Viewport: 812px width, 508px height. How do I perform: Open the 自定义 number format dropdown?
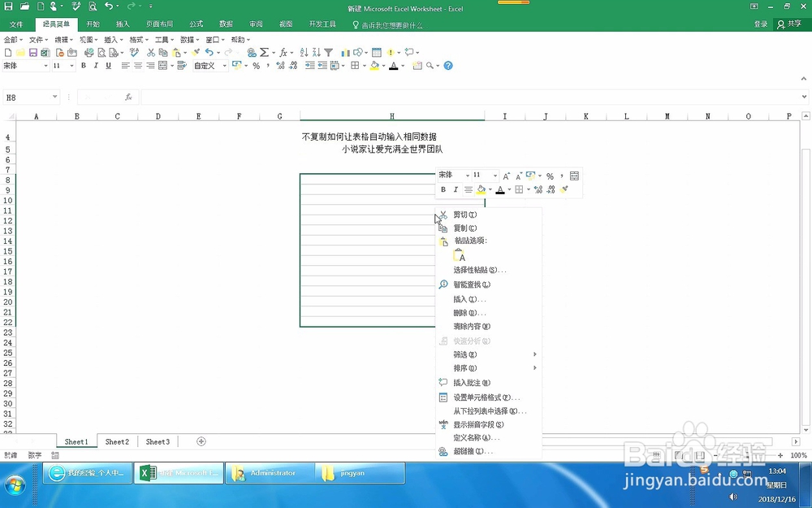pyautogui.click(x=224, y=66)
